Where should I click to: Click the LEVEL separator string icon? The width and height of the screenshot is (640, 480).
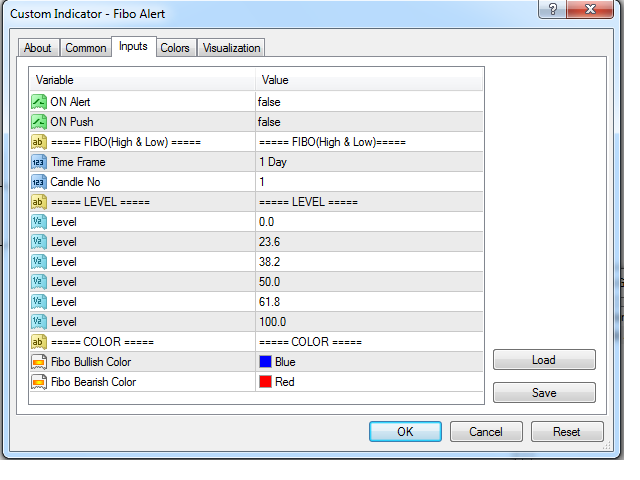[x=39, y=202]
